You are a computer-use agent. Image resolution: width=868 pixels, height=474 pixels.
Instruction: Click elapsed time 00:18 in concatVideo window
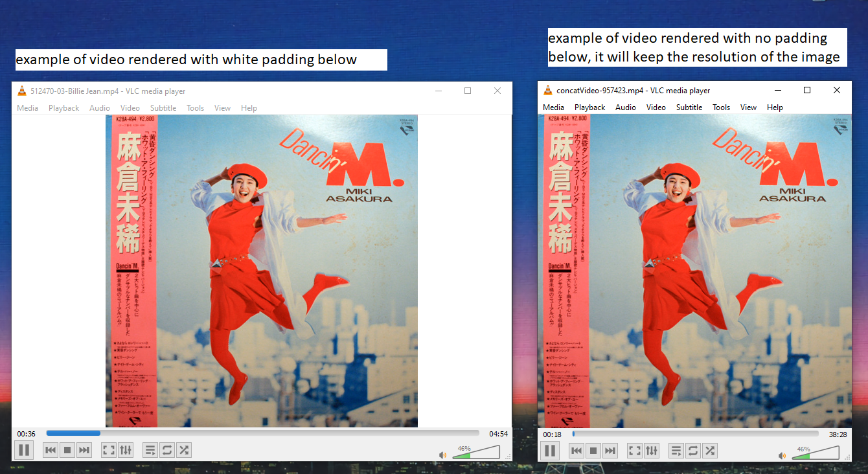pyautogui.click(x=552, y=434)
